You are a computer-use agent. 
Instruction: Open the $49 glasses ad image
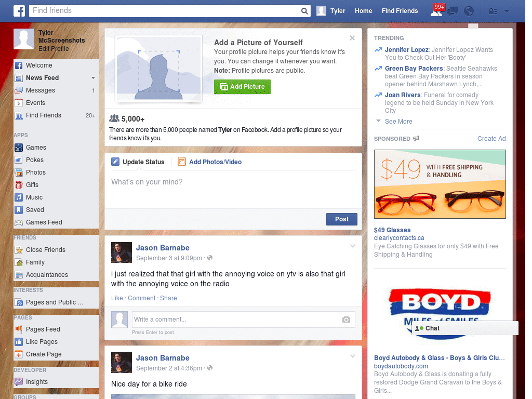click(x=440, y=184)
